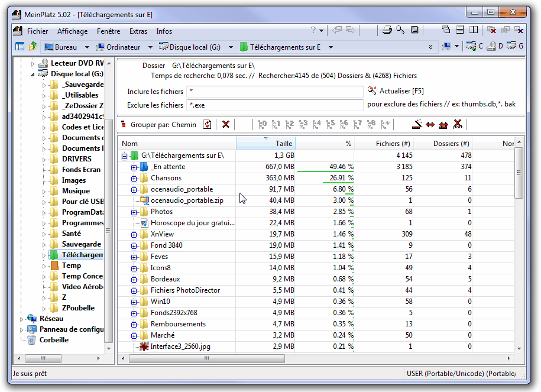Click the magic wand column icon

417,124
